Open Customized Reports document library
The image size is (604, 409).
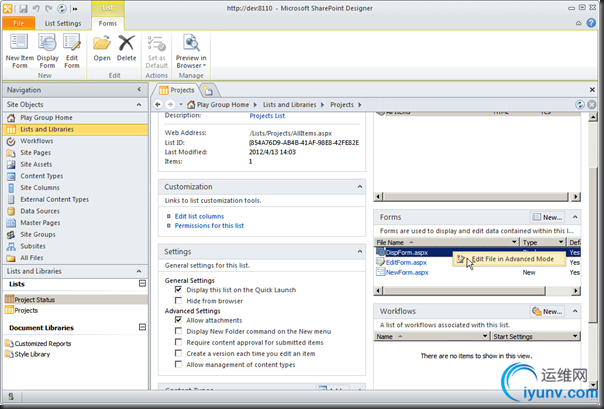[x=42, y=344]
